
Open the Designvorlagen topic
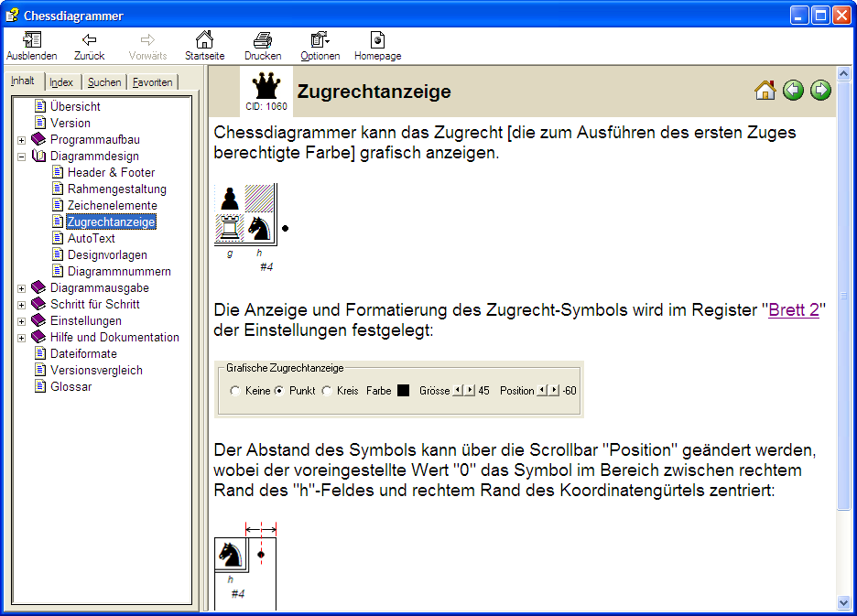point(107,254)
